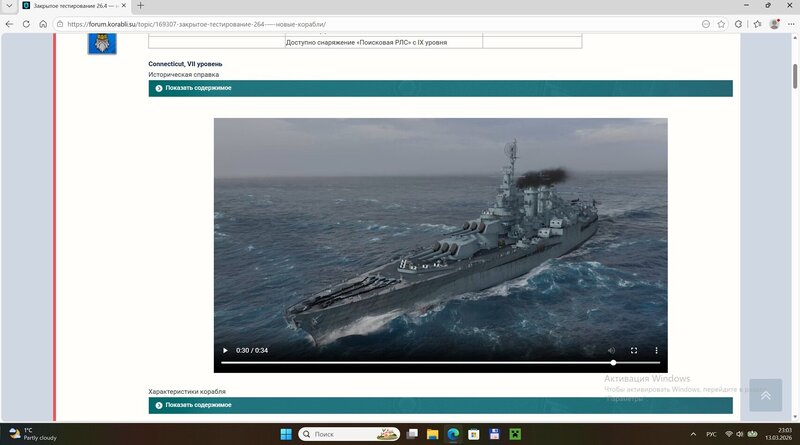800x445 pixels.
Task: Open the video's more options menu
Action: point(656,351)
